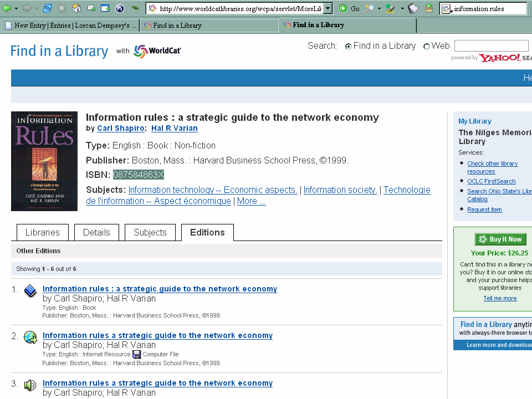Viewport: 532px width, 399px height.
Task: Open the Libraries tab
Action: (x=43, y=232)
